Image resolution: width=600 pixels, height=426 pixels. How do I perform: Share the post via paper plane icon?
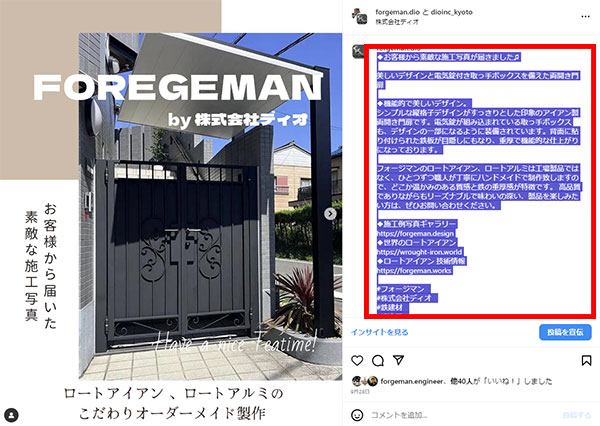[x=398, y=360]
